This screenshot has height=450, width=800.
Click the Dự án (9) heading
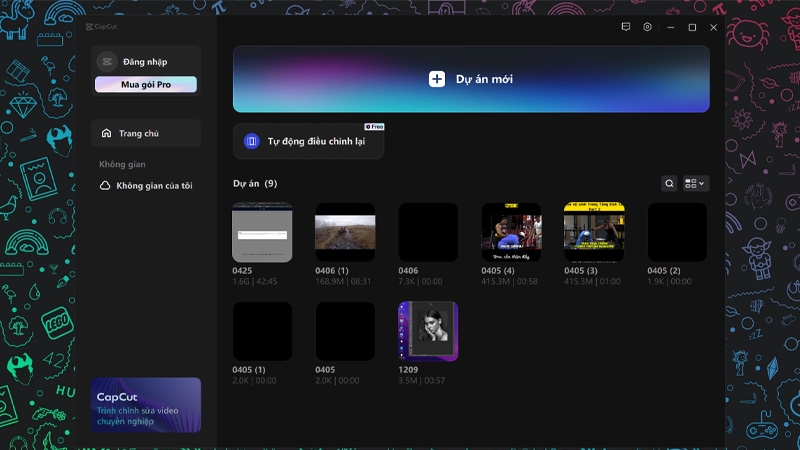(255, 183)
